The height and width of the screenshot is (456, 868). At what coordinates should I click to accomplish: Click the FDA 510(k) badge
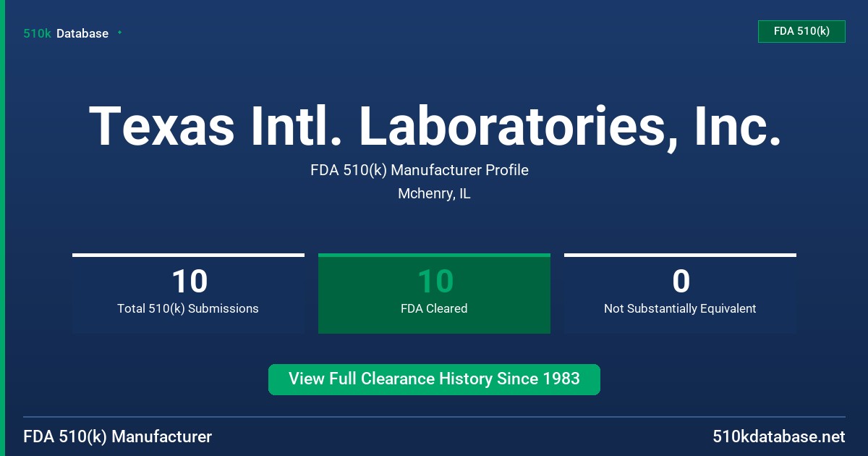801,31
